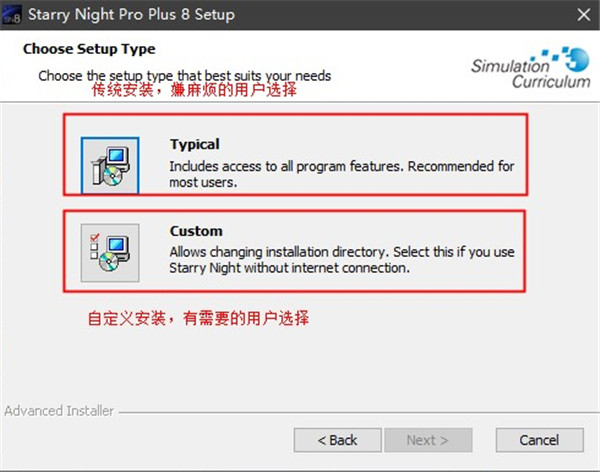Click the greyed-out Next button
600x472 pixels.
428,440
